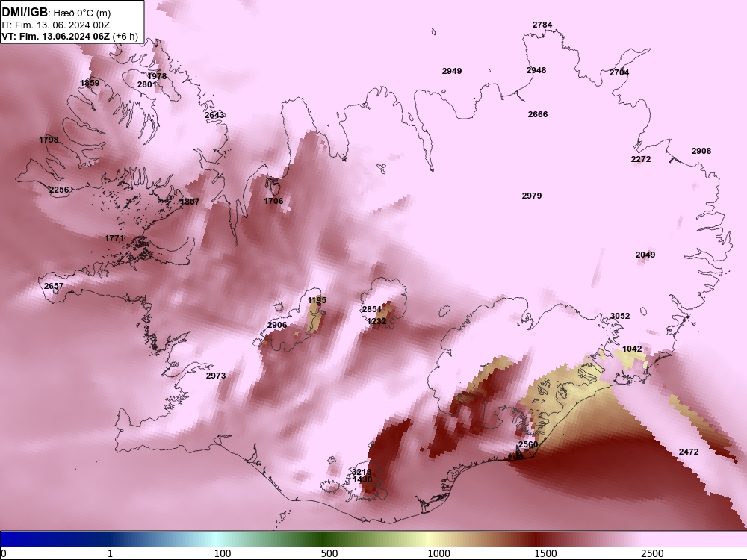Click the 2908 value label

coord(701,151)
